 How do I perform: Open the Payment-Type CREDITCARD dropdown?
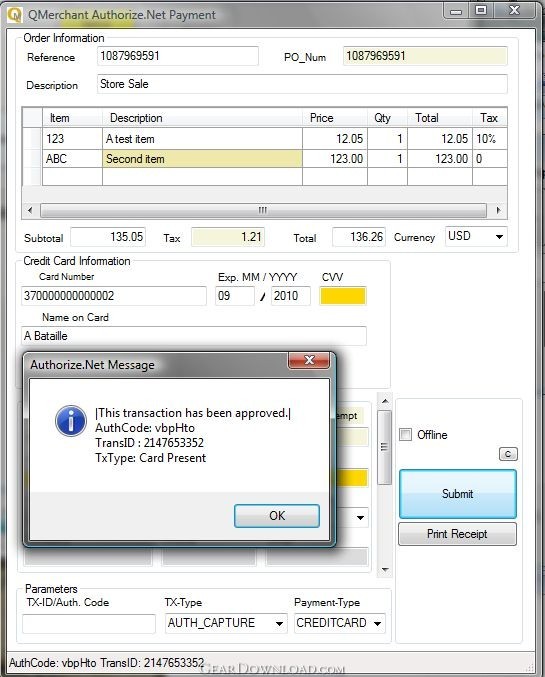[x=339, y=623]
